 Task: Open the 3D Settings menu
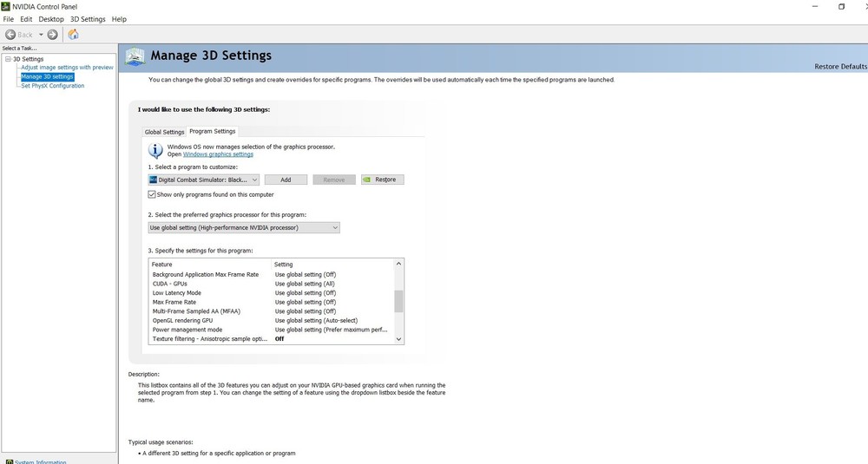[x=88, y=19]
